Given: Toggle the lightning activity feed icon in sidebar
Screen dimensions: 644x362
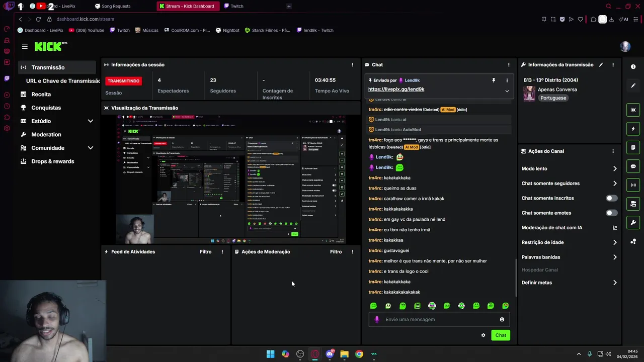Looking at the screenshot, I should pos(633,129).
